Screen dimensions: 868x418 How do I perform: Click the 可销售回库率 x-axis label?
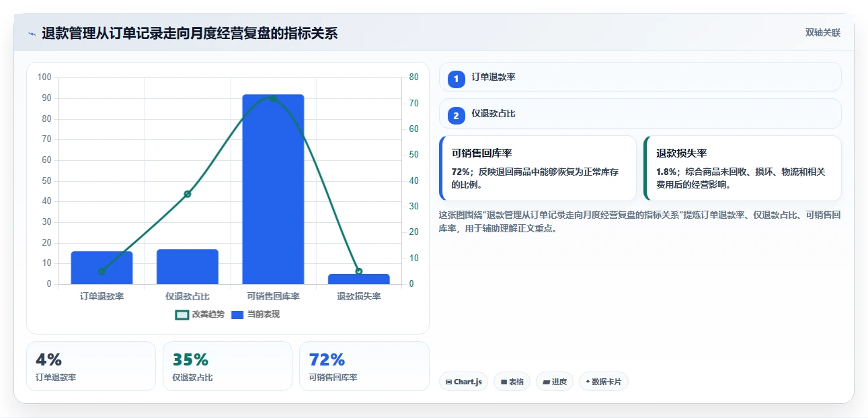point(273,296)
